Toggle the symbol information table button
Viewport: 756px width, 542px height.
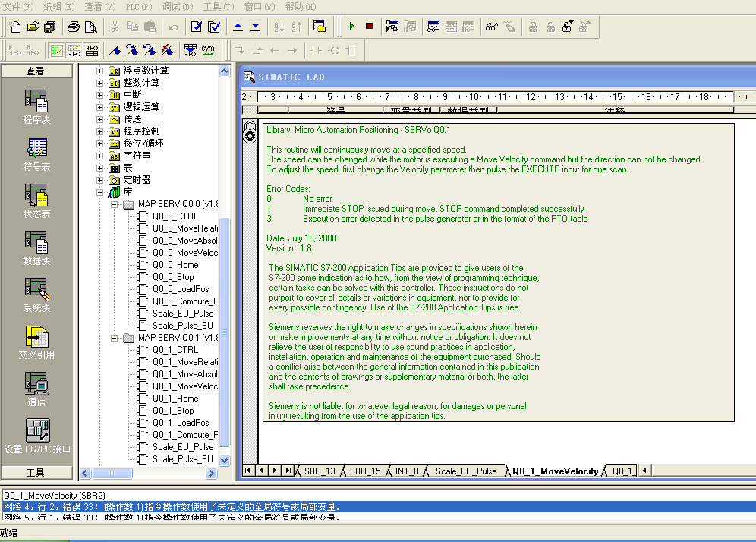pyautogui.click(x=92, y=50)
